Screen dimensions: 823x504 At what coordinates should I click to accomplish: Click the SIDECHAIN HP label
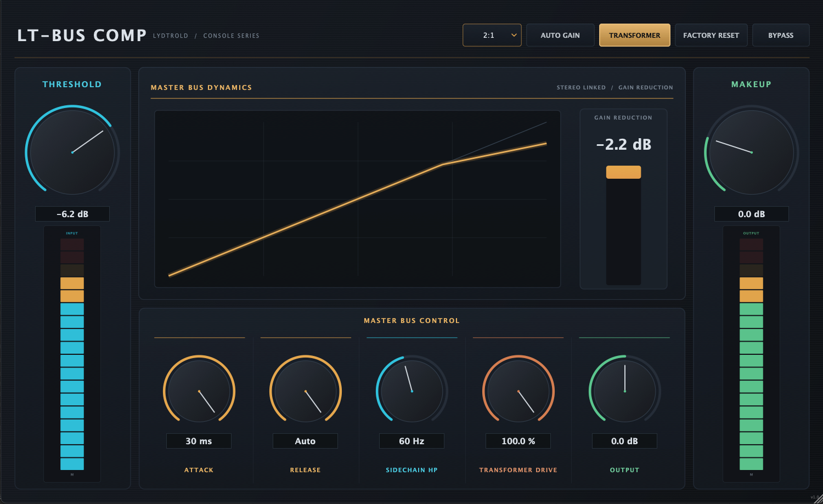[411, 470]
